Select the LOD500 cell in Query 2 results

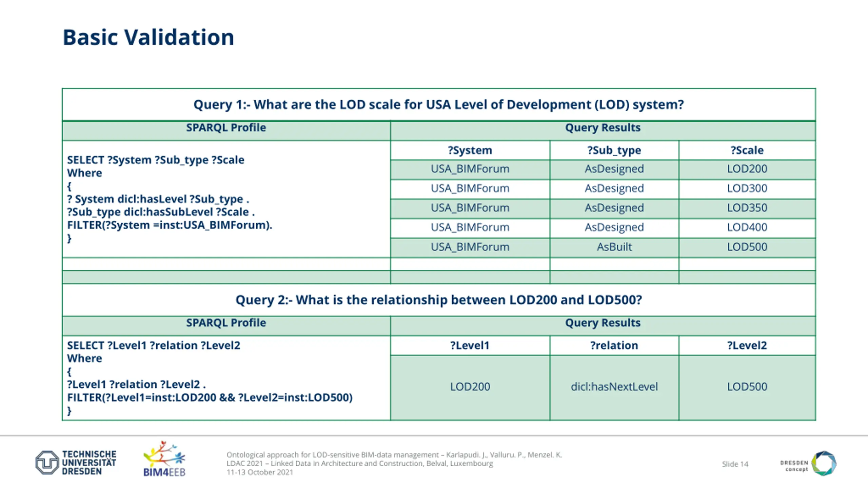tap(747, 387)
